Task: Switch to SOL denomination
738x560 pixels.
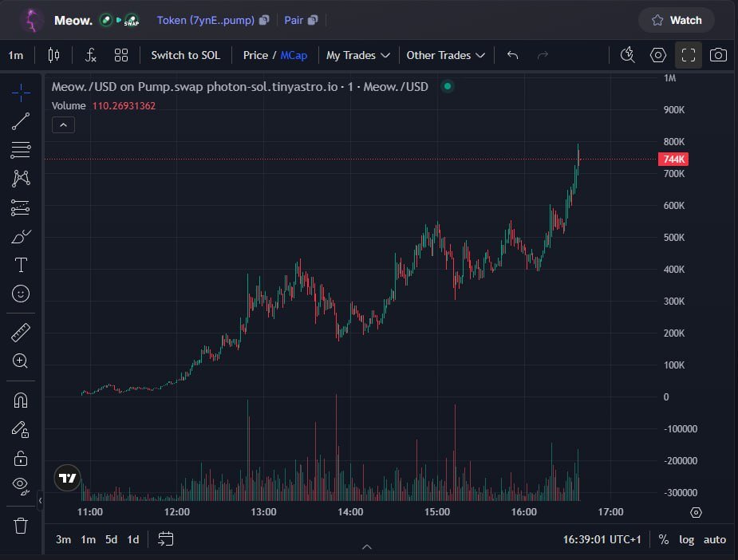Action: (x=185, y=55)
